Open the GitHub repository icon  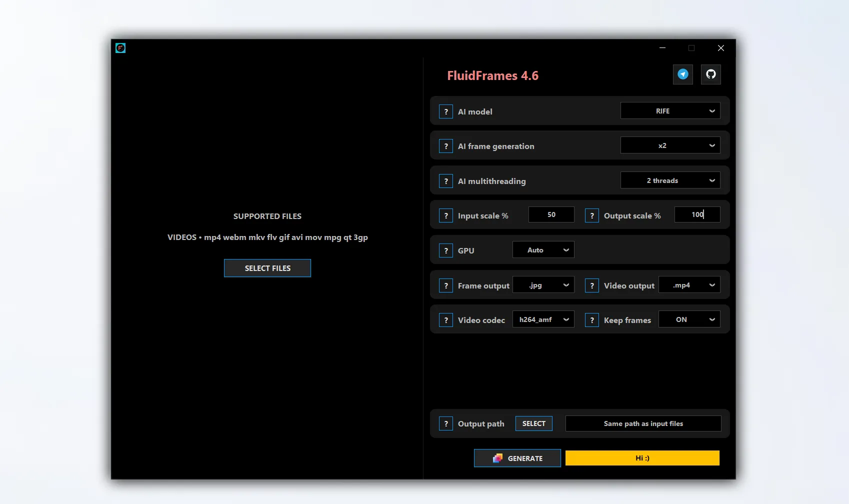pyautogui.click(x=710, y=74)
